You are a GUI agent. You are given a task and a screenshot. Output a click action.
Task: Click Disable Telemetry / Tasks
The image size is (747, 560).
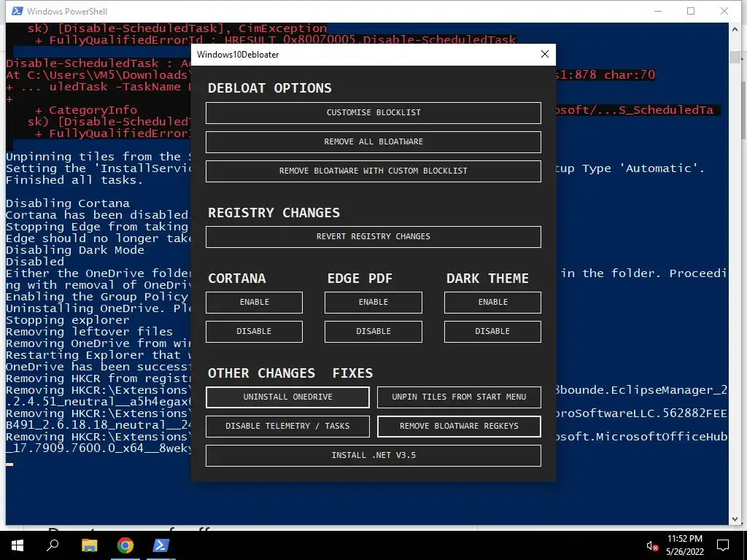(x=287, y=426)
